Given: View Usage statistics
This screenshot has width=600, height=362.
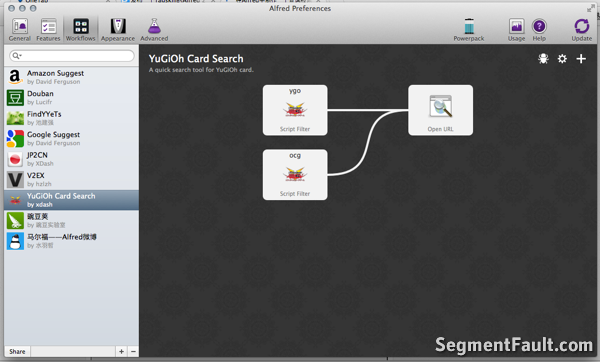Looking at the screenshot, I should tap(516, 29).
